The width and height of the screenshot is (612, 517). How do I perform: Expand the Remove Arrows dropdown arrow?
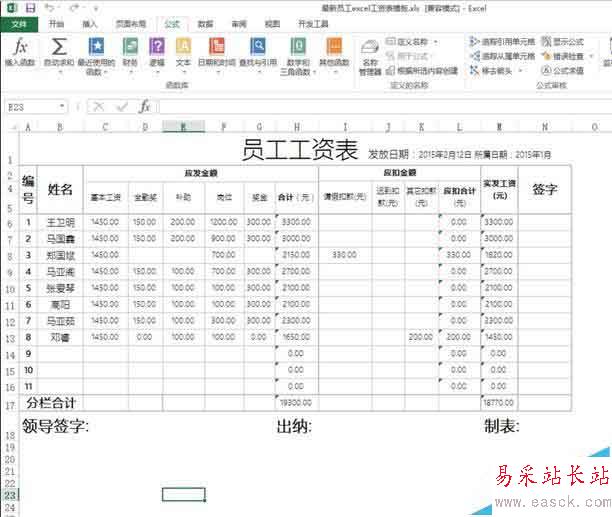520,71
